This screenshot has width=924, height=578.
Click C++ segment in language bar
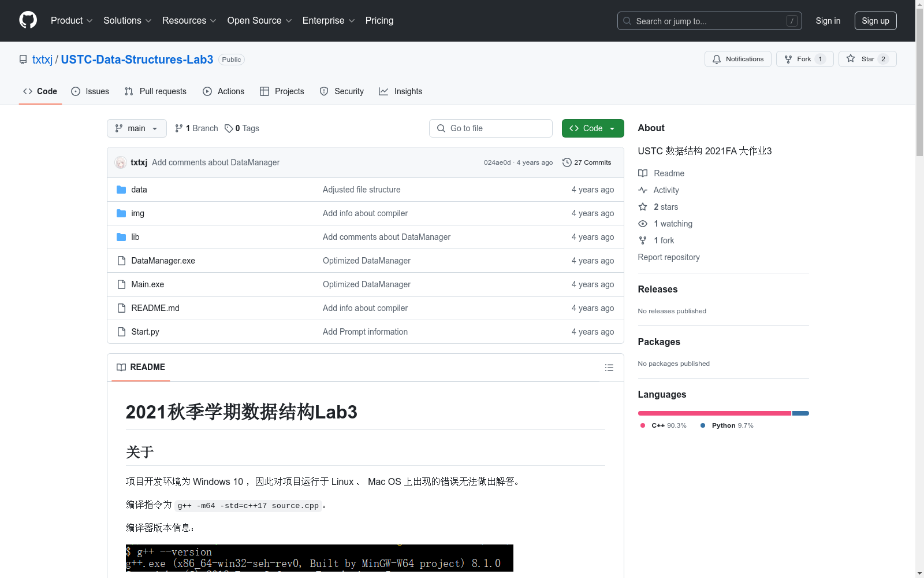click(x=714, y=413)
